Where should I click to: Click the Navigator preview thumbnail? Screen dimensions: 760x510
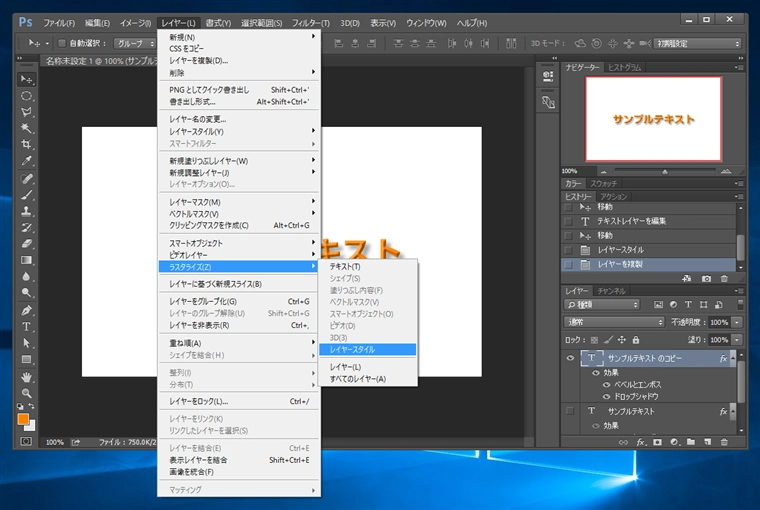pos(653,119)
